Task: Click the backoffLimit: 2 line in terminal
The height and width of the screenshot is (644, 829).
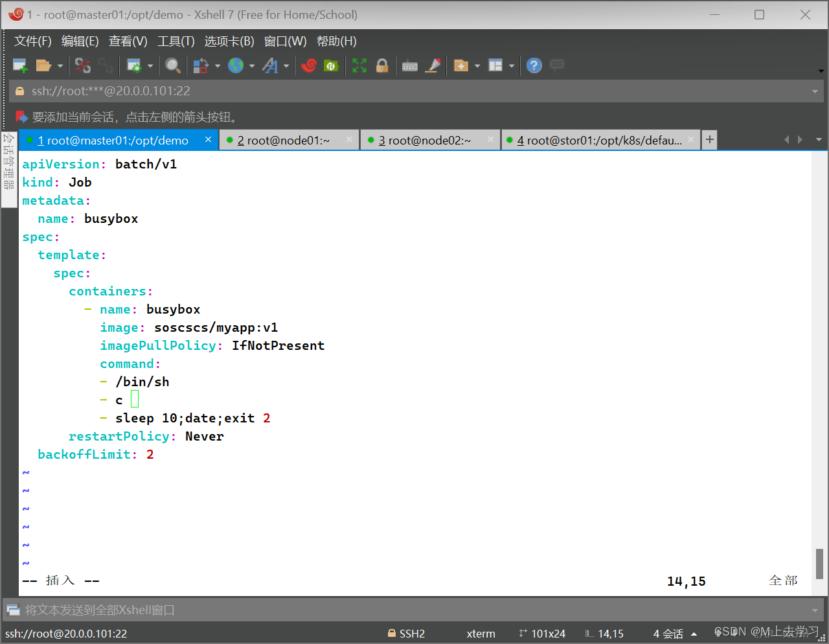Action: coord(96,455)
